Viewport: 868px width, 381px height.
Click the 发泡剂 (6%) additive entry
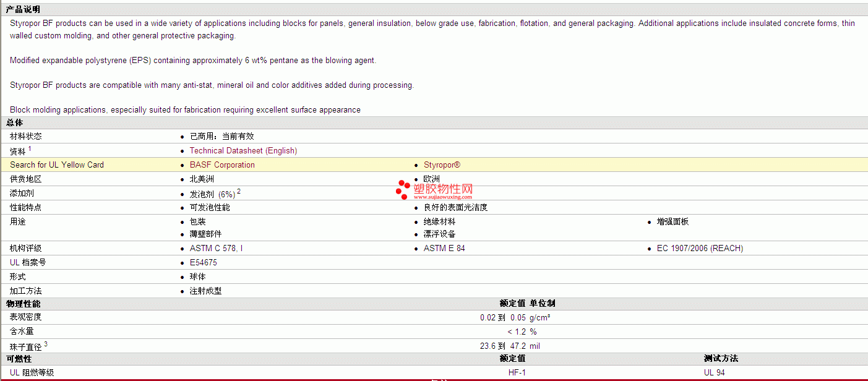(212, 194)
